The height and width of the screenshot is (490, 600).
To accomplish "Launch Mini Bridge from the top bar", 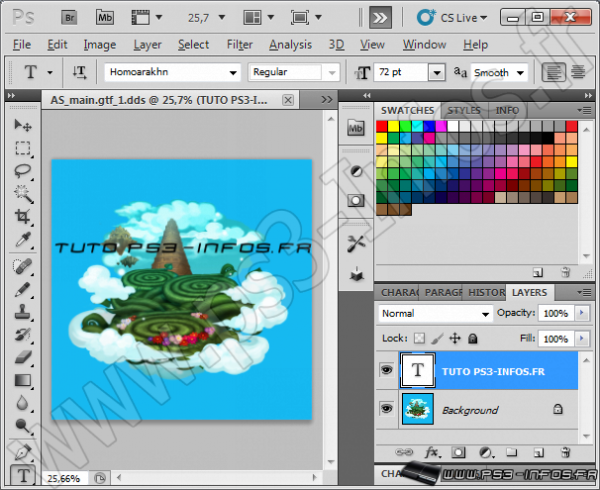I will (104, 18).
